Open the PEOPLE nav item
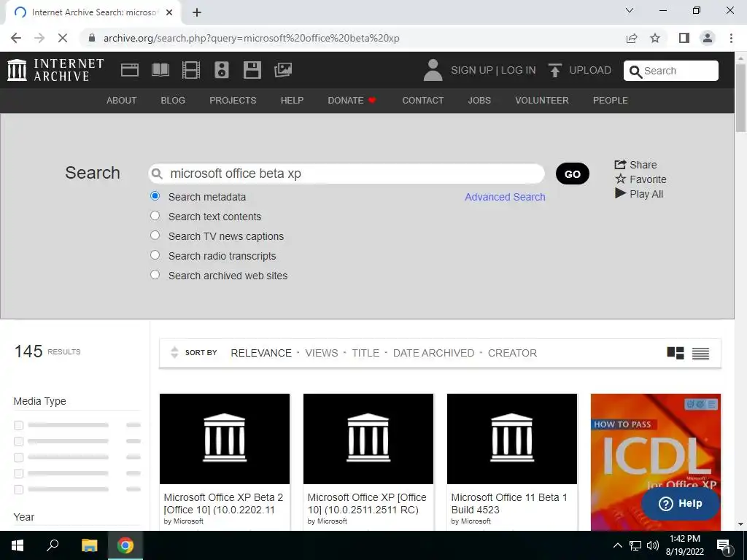Screen dimensions: 747x560 611,101
